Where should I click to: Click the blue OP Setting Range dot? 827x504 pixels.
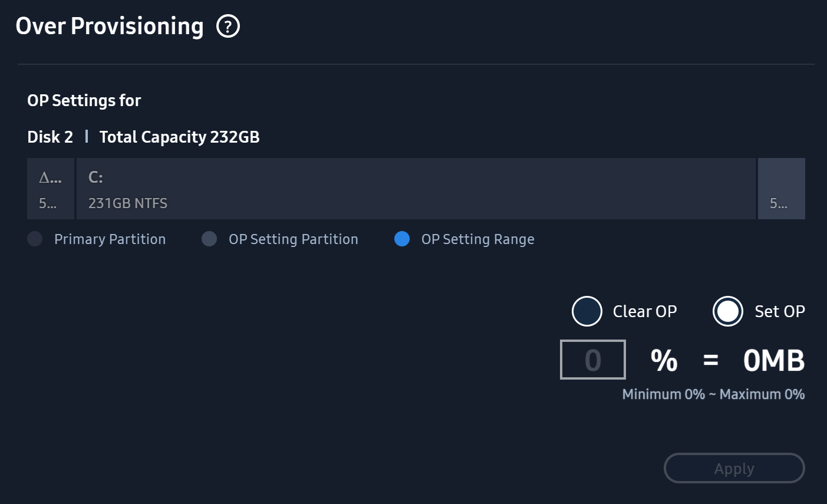[402, 239]
